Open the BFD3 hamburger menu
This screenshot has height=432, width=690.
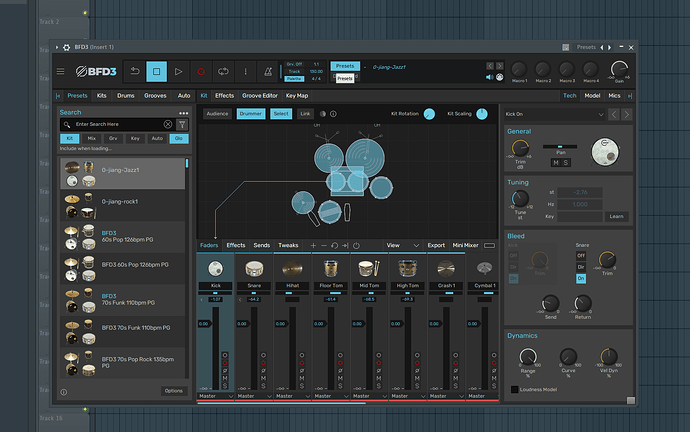61,71
